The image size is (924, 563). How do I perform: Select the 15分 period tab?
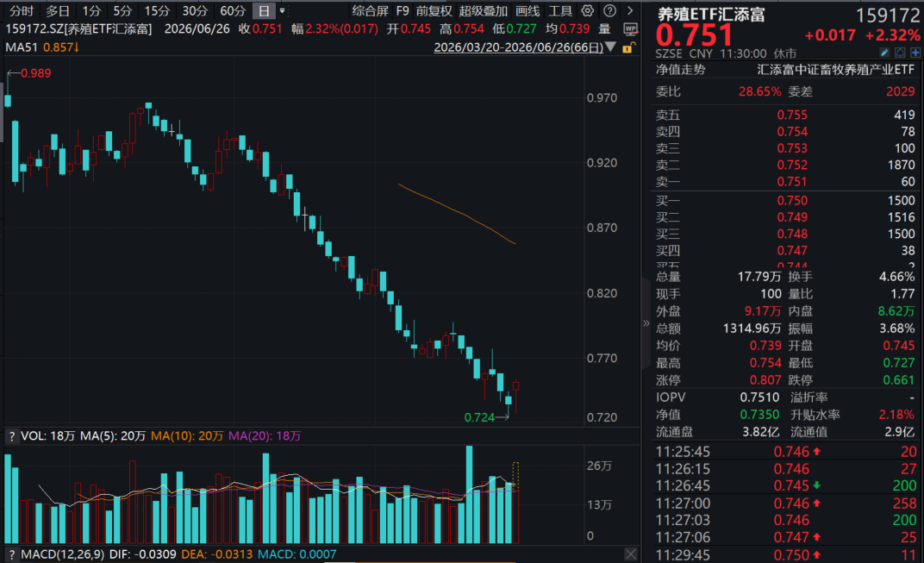[x=158, y=10]
